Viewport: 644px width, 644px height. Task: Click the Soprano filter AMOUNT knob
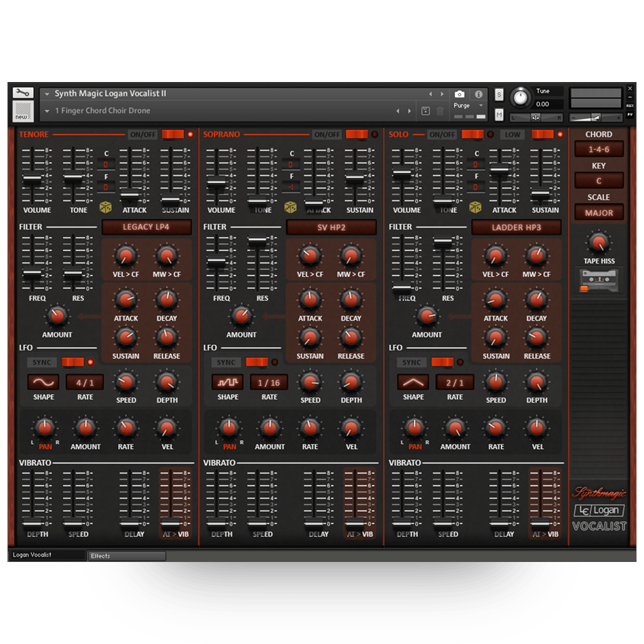pyautogui.click(x=241, y=315)
